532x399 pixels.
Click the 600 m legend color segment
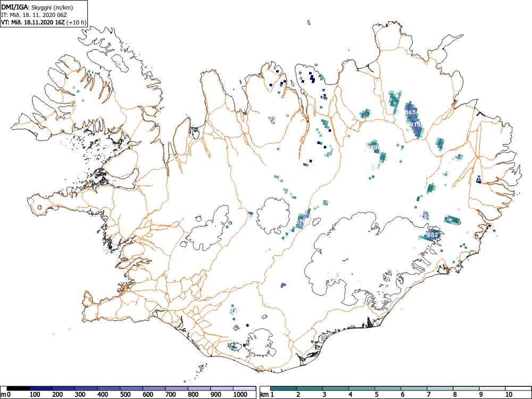(154, 388)
